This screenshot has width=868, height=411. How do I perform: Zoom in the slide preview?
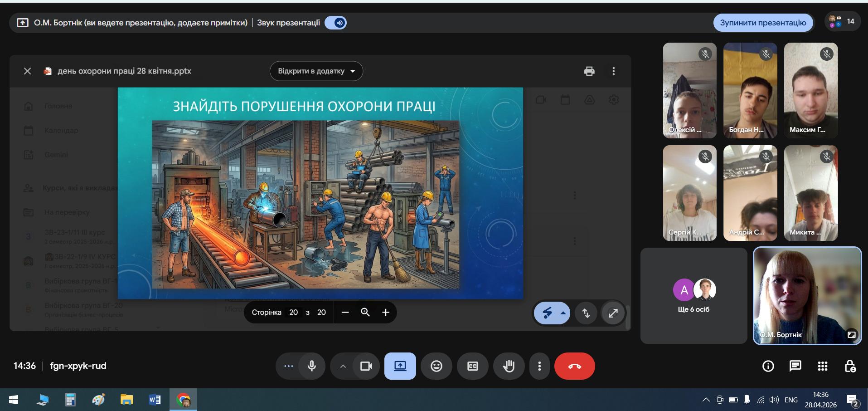(x=386, y=312)
